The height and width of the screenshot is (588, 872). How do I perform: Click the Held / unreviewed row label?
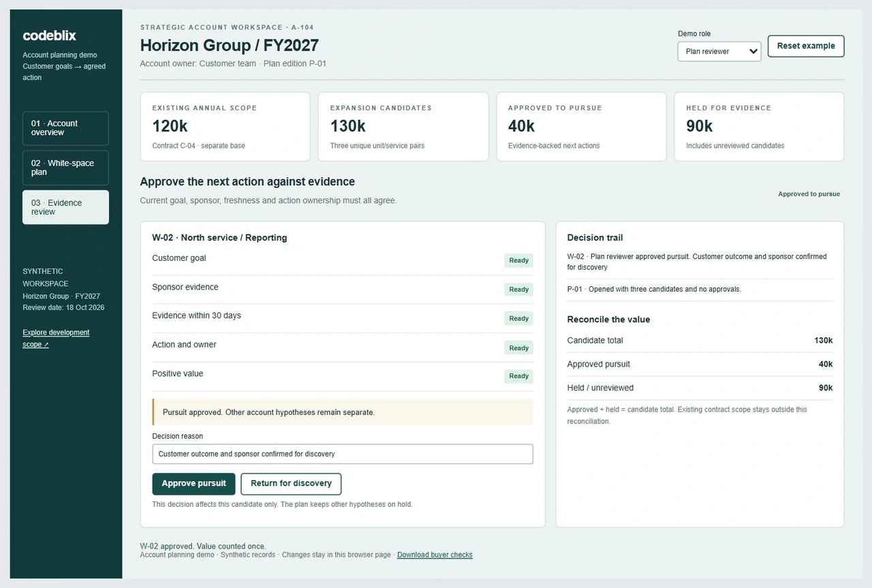coord(600,388)
